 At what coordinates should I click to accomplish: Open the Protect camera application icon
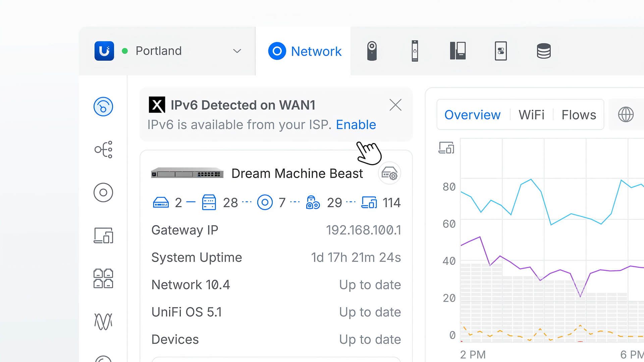(x=372, y=51)
